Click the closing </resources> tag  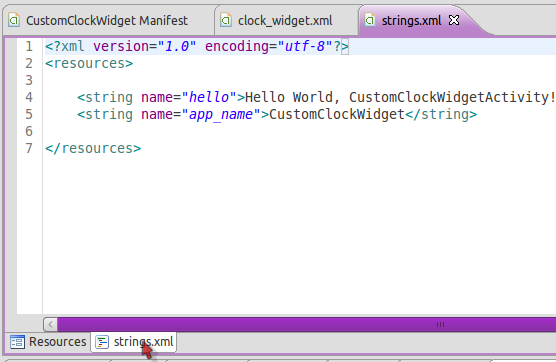(x=93, y=148)
